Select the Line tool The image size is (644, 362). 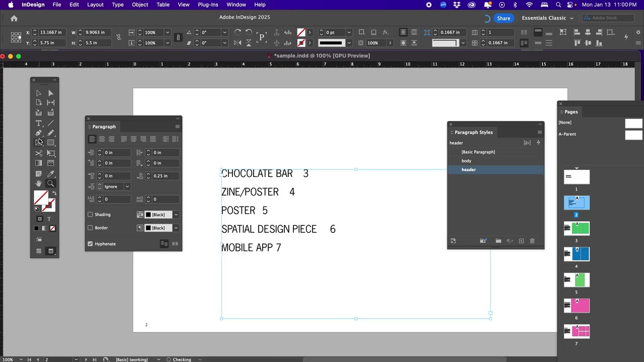51,123
